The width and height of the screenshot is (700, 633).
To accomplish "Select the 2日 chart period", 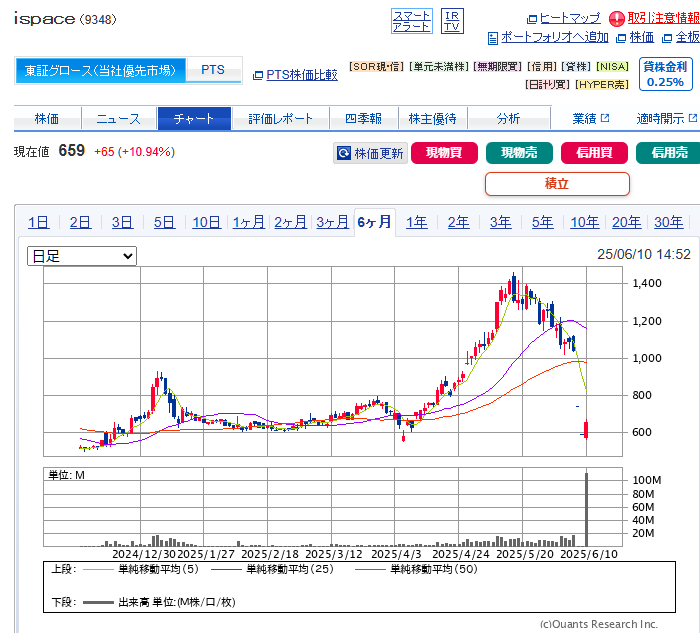I will point(80,222).
